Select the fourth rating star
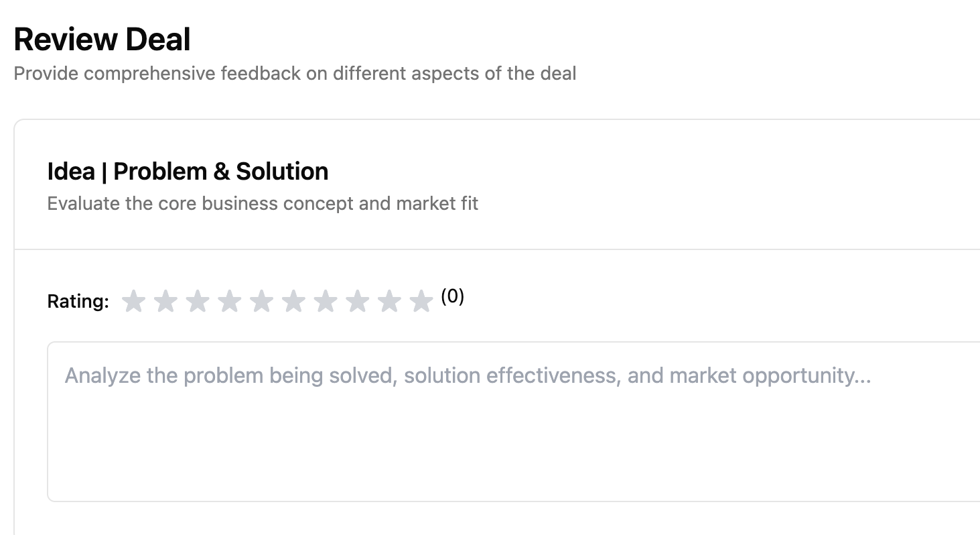 pyautogui.click(x=230, y=301)
